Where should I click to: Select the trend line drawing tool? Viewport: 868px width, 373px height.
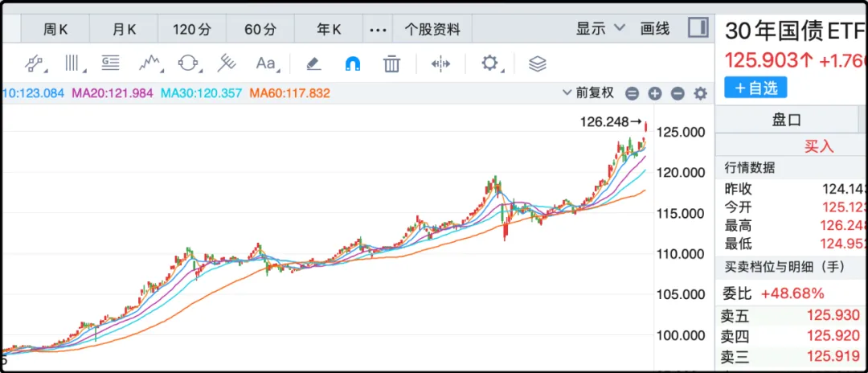(x=34, y=64)
